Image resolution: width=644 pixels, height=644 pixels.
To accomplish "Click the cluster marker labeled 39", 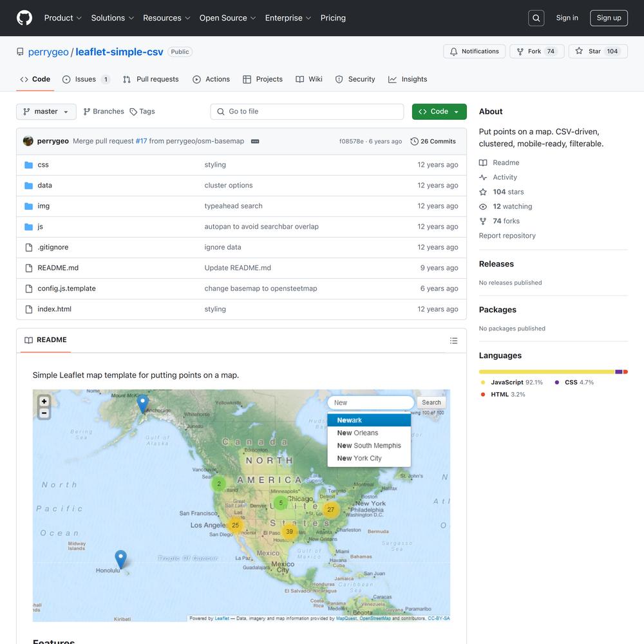I will (x=290, y=532).
